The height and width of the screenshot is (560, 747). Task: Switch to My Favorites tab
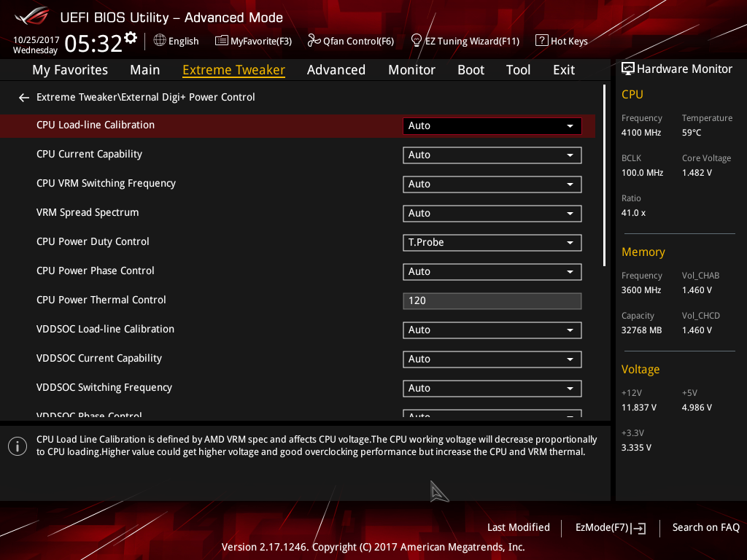(x=70, y=70)
